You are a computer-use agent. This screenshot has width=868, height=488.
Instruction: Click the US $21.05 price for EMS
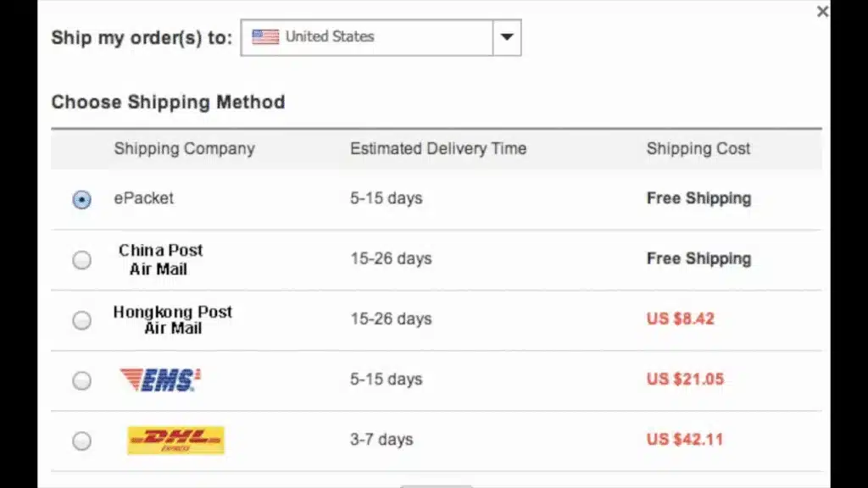click(683, 379)
